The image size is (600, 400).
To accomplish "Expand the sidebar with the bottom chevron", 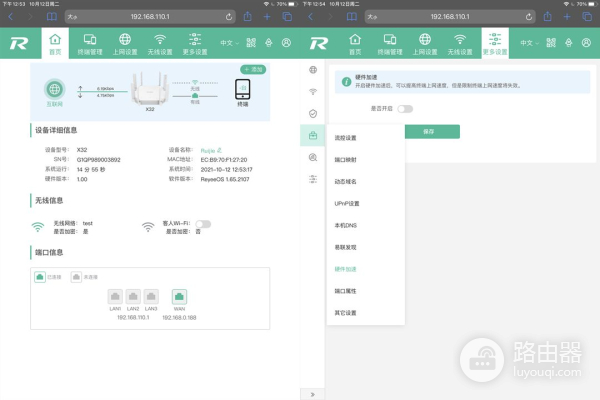I will coord(313,394).
